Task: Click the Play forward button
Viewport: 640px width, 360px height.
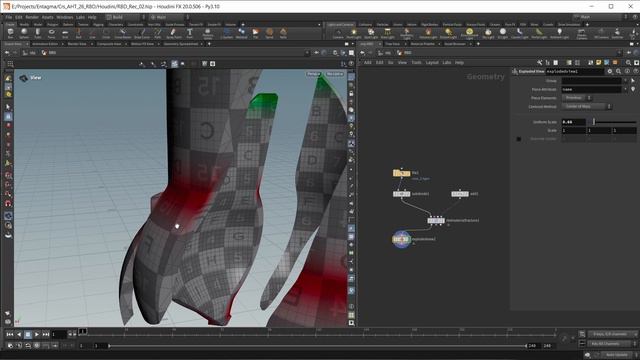Action: coord(37,334)
